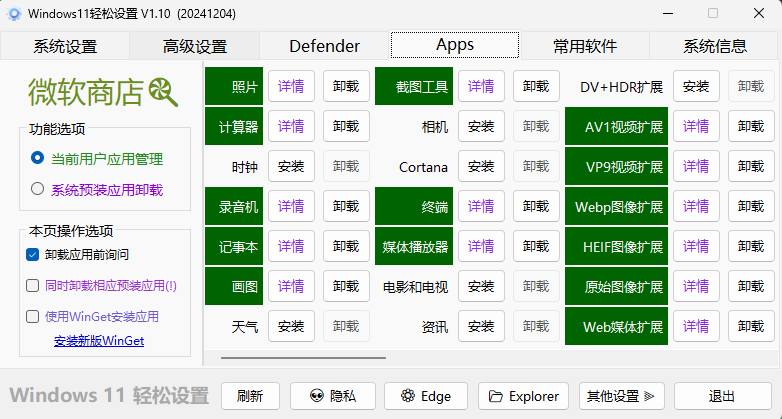Click the gear icon on Edge button
Viewport: 782px width, 419px height.
pyautogui.click(x=406, y=396)
